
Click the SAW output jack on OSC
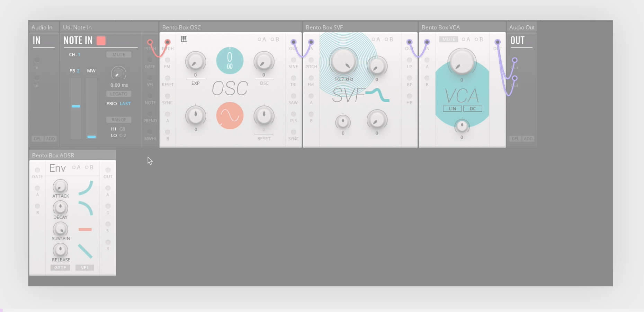pos(294,96)
